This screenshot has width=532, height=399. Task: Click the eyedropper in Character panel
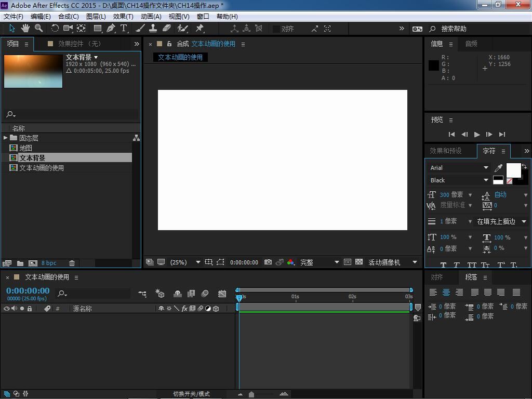pos(498,168)
